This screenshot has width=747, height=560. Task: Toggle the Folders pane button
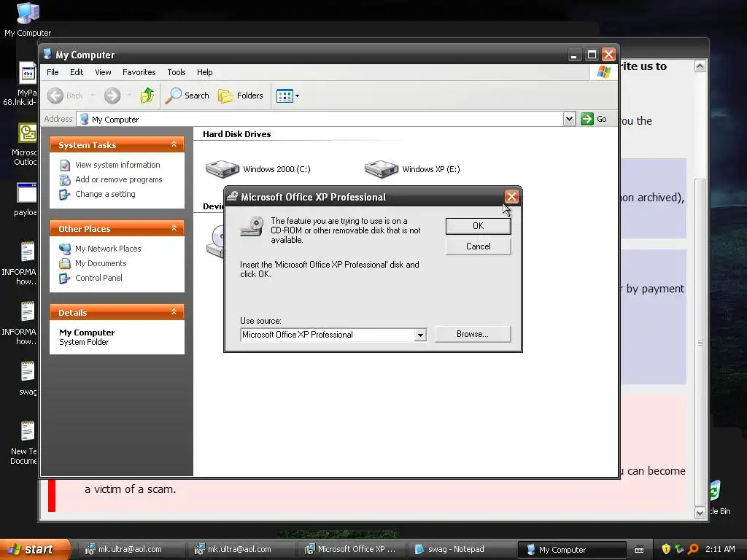click(x=241, y=96)
